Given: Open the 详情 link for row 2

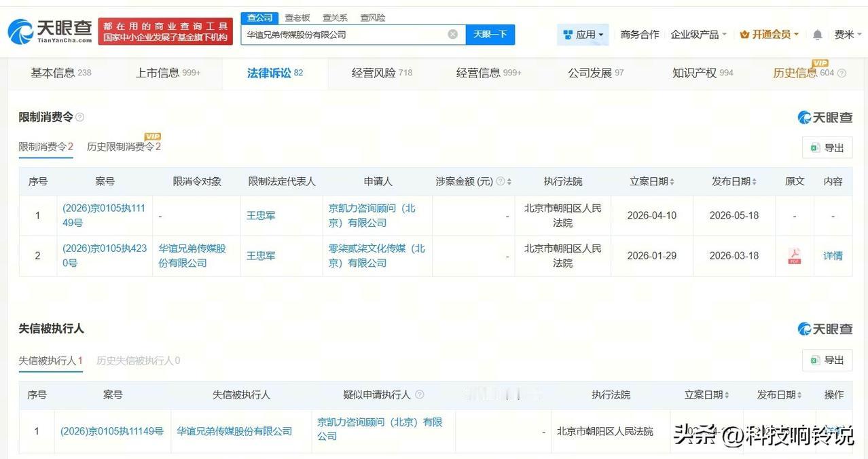Looking at the screenshot, I should (x=833, y=255).
